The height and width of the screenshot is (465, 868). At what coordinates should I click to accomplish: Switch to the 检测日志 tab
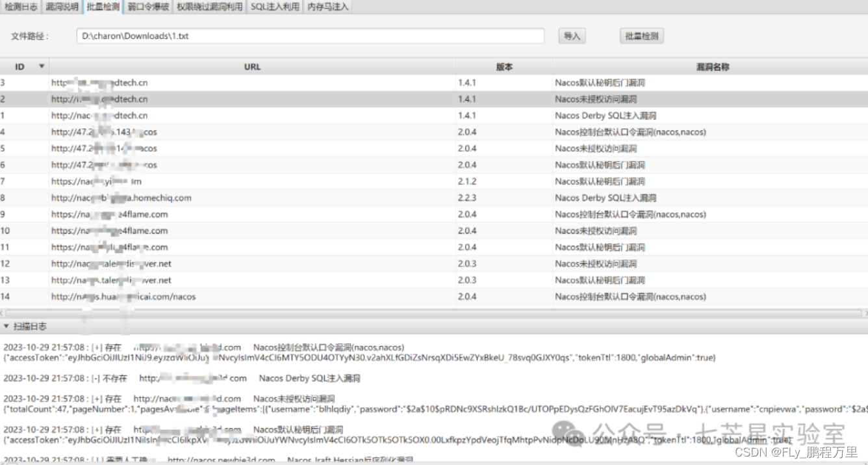pos(20,7)
